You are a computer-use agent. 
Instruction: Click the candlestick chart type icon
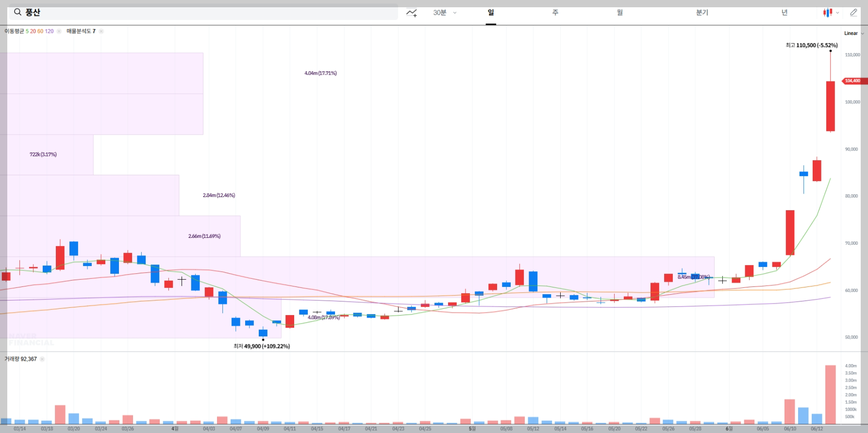[828, 13]
